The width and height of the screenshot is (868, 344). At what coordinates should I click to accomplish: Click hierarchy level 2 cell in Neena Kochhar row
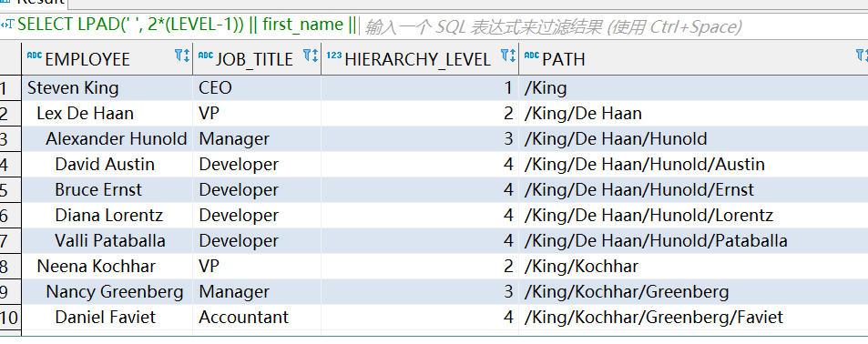coord(420,266)
